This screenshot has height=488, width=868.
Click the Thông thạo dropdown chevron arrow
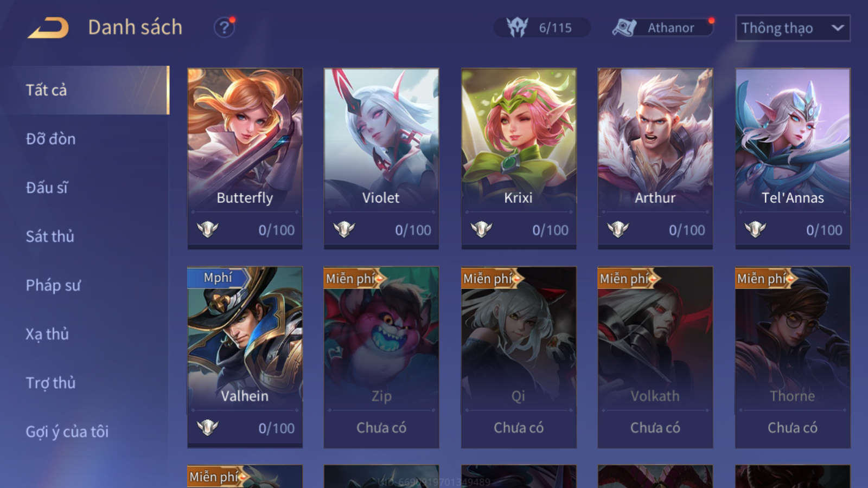click(x=838, y=28)
